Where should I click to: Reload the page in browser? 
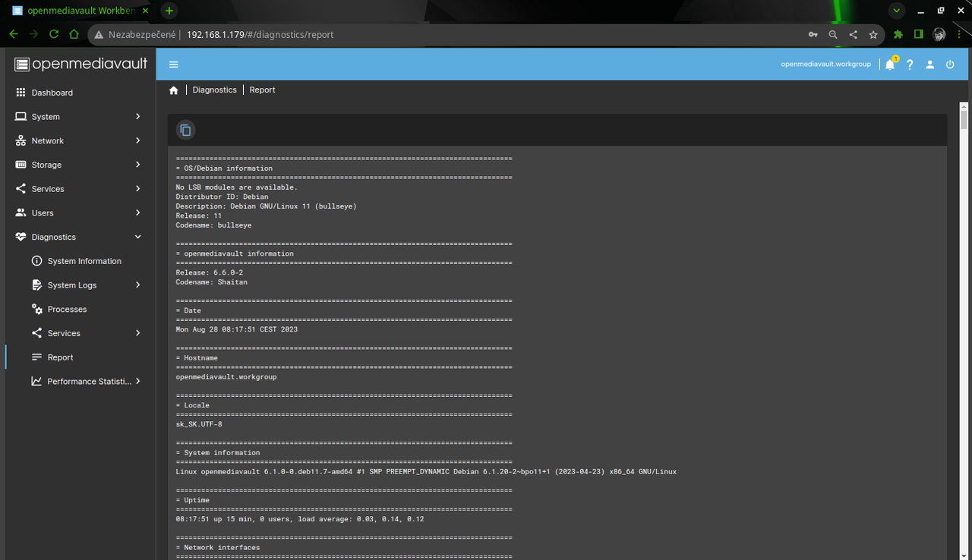[x=54, y=34]
